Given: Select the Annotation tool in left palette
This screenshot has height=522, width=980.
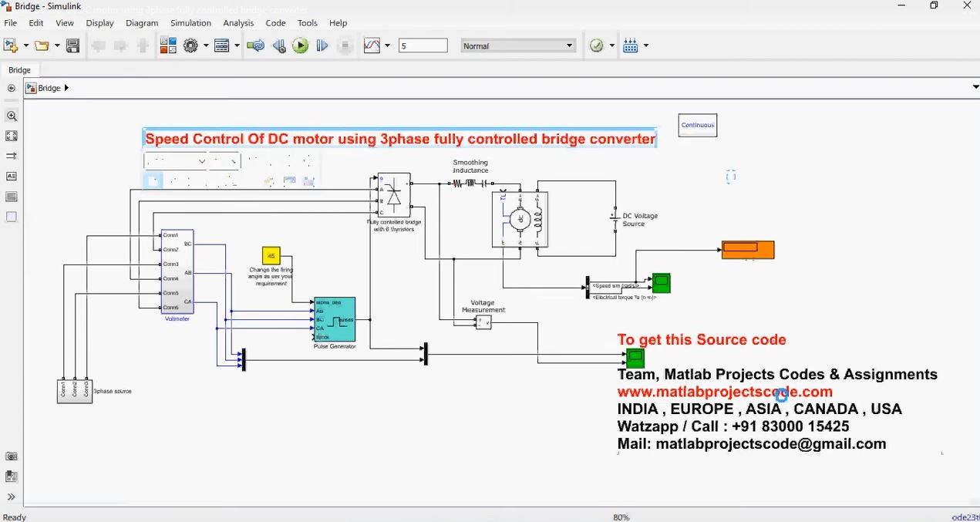Looking at the screenshot, I should (12, 177).
